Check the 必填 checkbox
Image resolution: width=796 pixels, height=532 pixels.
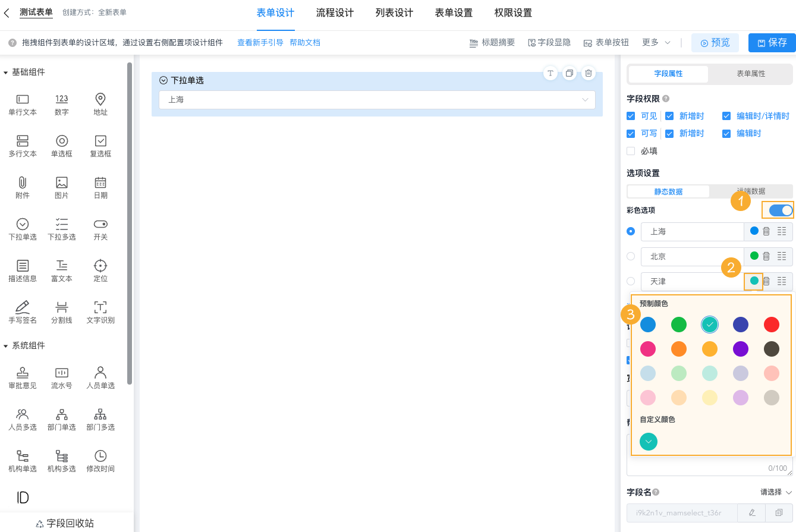[631, 150]
